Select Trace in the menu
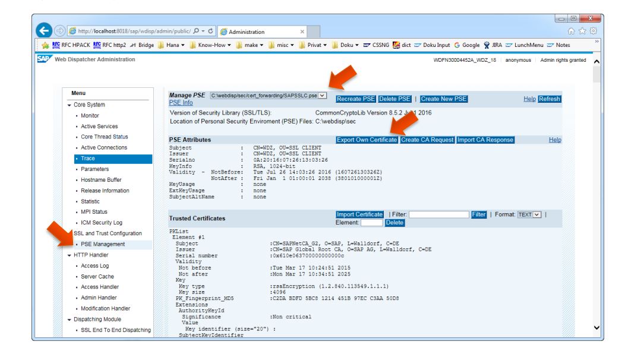This screenshot has width=644, height=354. pyautogui.click(x=113, y=159)
